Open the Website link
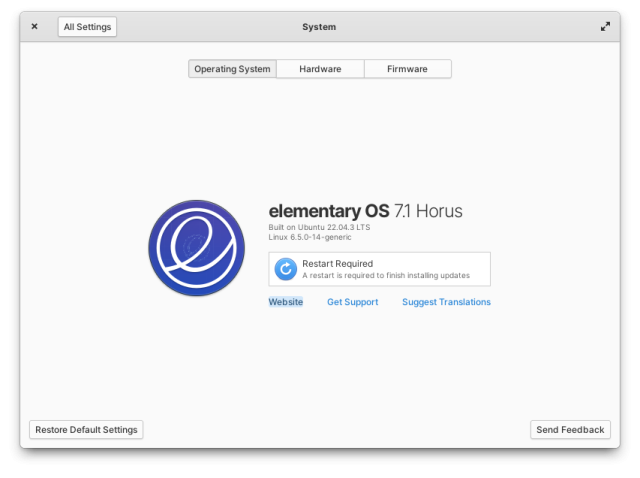 point(286,302)
